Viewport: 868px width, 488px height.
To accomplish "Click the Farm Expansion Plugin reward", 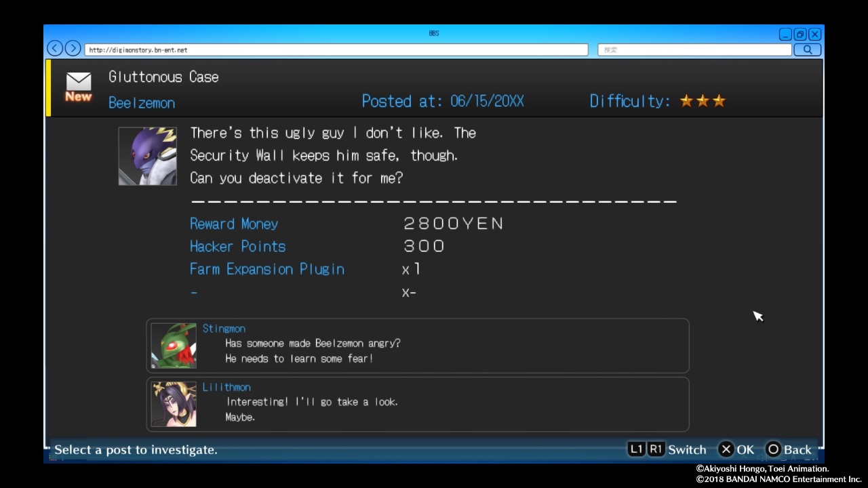I will point(267,269).
